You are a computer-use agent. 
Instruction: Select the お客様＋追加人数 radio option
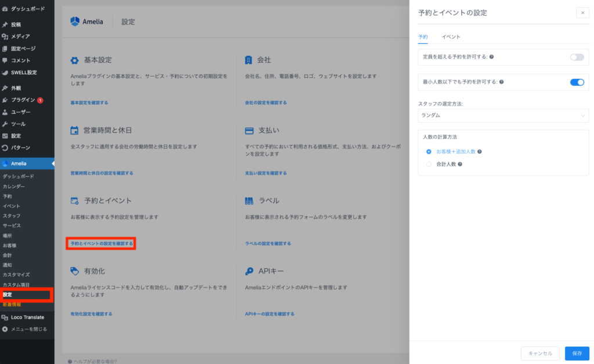pyautogui.click(x=429, y=151)
